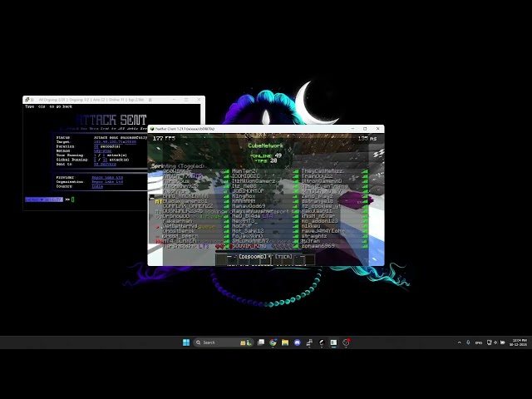Select player Zeno_playz in the tab list

(x=316, y=196)
